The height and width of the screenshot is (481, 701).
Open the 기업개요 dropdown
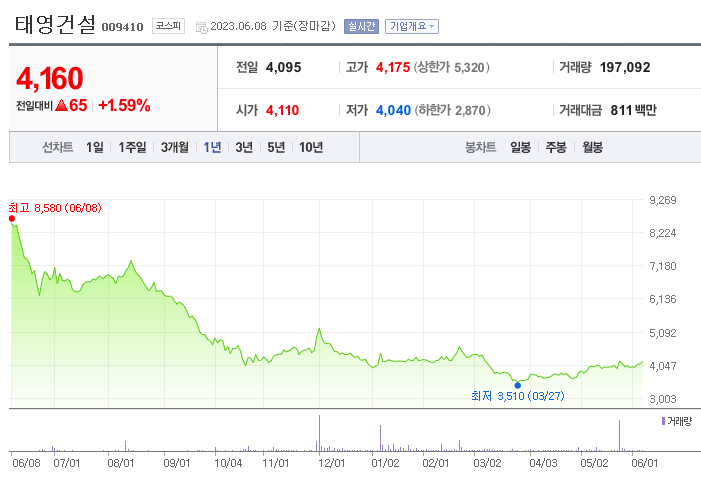tap(411, 26)
